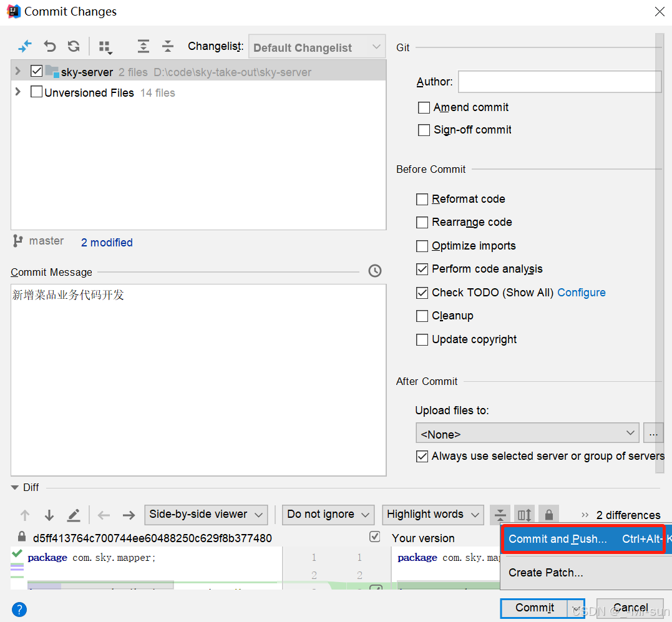Viewport: 672px width, 622px height.
Task: Open the Configure TODO link
Action: pyautogui.click(x=581, y=293)
